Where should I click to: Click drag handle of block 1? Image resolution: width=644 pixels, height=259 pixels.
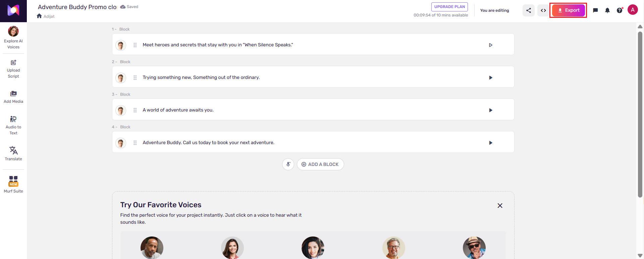click(x=135, y=45)
